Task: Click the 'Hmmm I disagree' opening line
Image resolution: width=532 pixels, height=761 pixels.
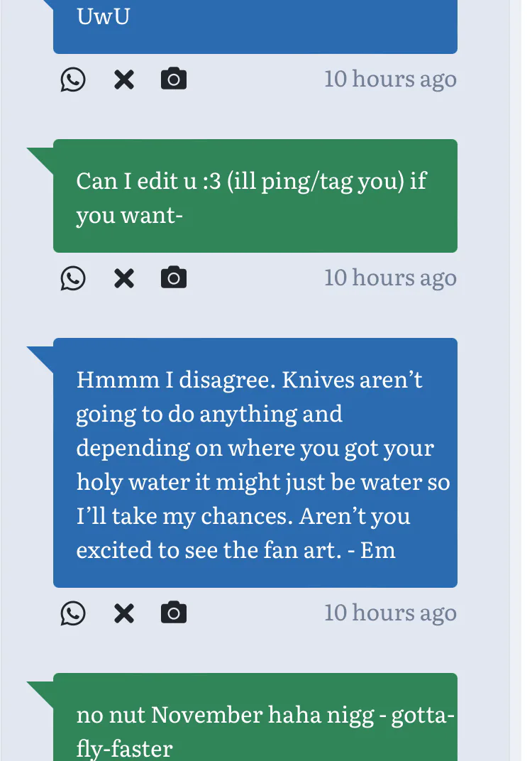Action: tap(249, 380)
